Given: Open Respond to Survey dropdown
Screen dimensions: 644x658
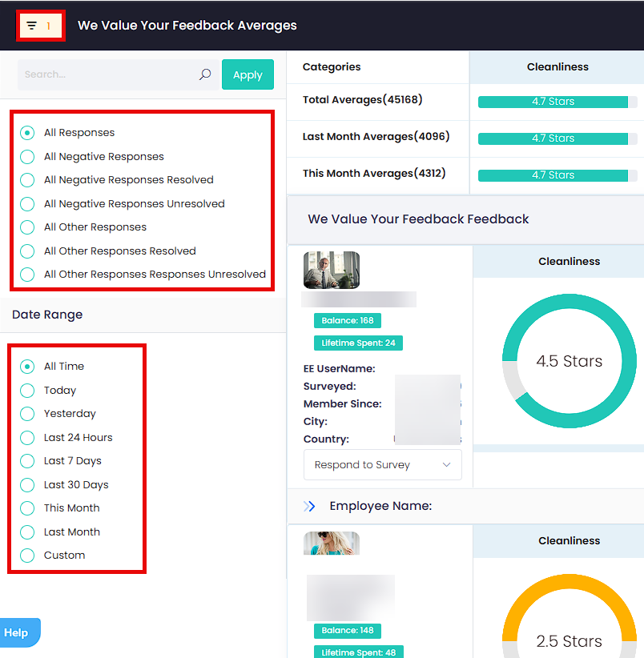Looking at the screenshot, I should (x=382, y=464).
